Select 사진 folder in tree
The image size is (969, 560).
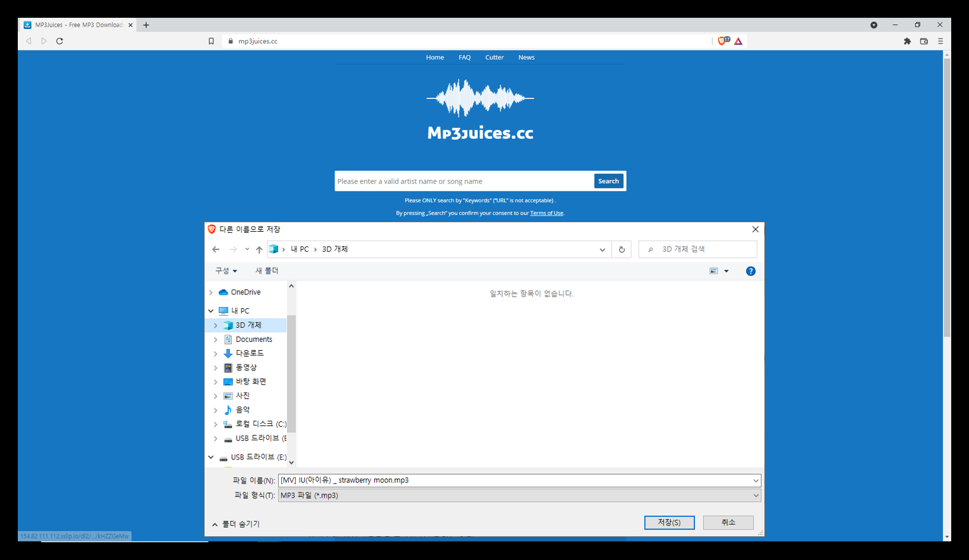[243, 396]
